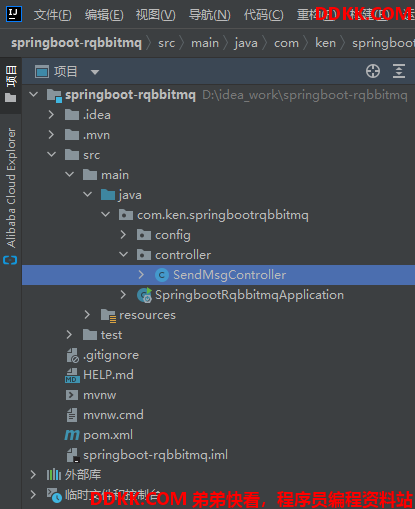Open the 文件(F) menu
This screenshot has height=509, width=415.
[x=52, y=15]
